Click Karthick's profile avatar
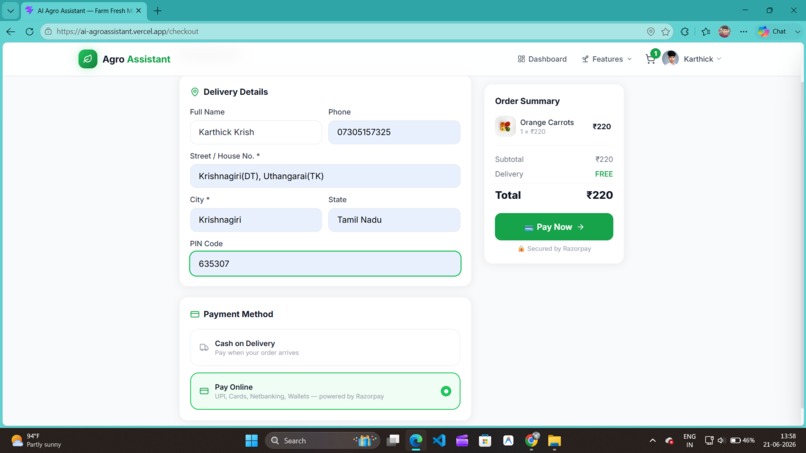This screenshot has height=453, width=806. [670, 59]
